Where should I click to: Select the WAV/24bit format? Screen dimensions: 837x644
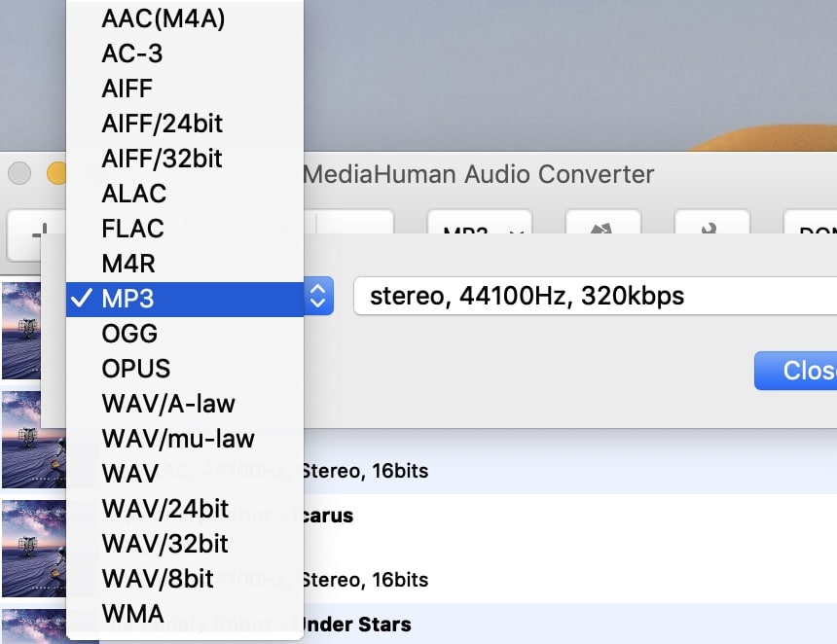(x=185, y=509)
